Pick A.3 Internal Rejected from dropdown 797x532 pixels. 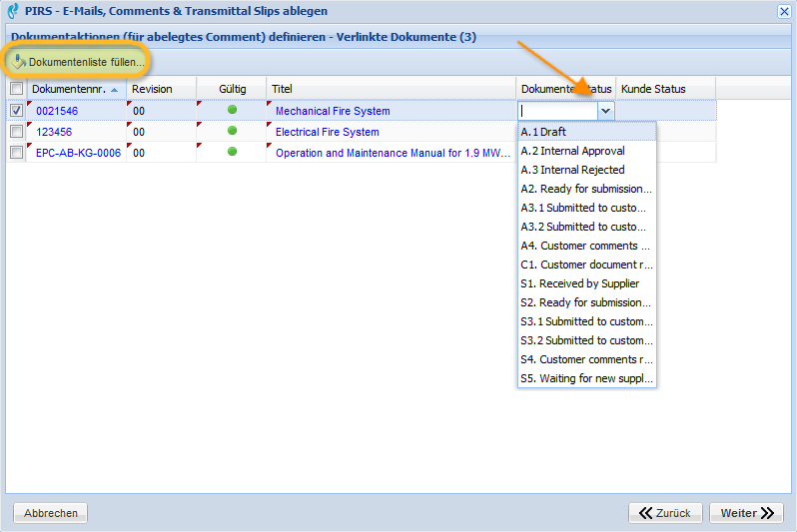pyautogui.click(x=572, y=170)
